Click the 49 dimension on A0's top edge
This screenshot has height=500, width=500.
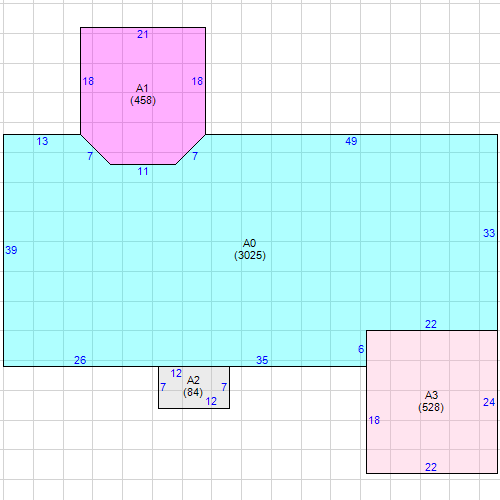point(351,141)
